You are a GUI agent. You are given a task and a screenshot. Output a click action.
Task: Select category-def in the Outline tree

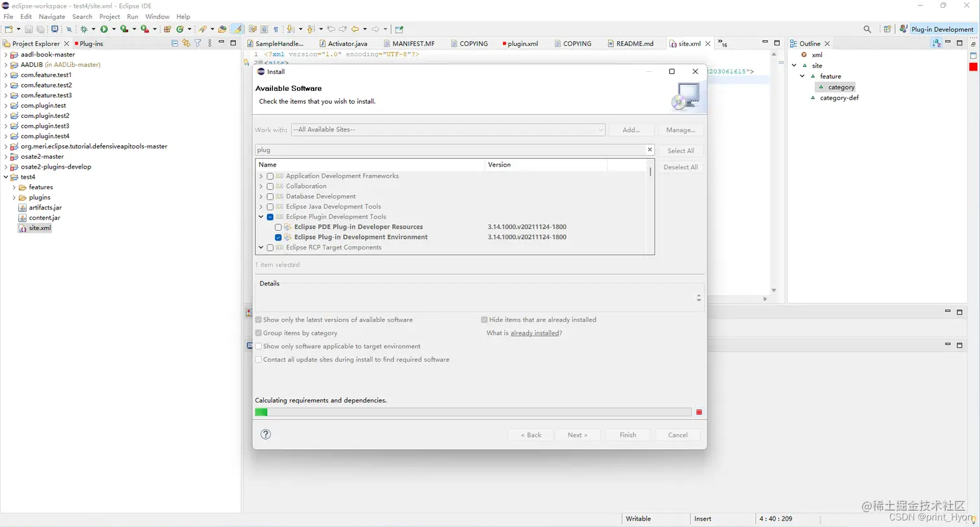(839, 98)
